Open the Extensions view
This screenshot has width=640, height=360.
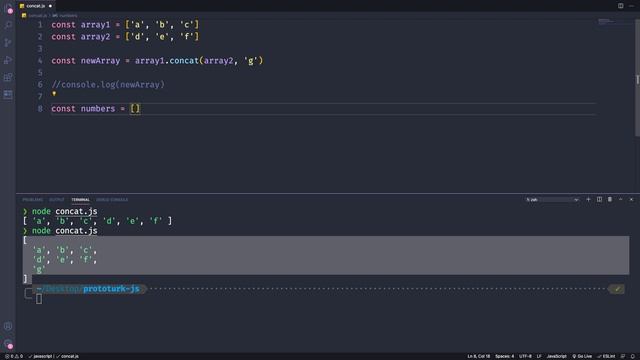click(8, 77)
